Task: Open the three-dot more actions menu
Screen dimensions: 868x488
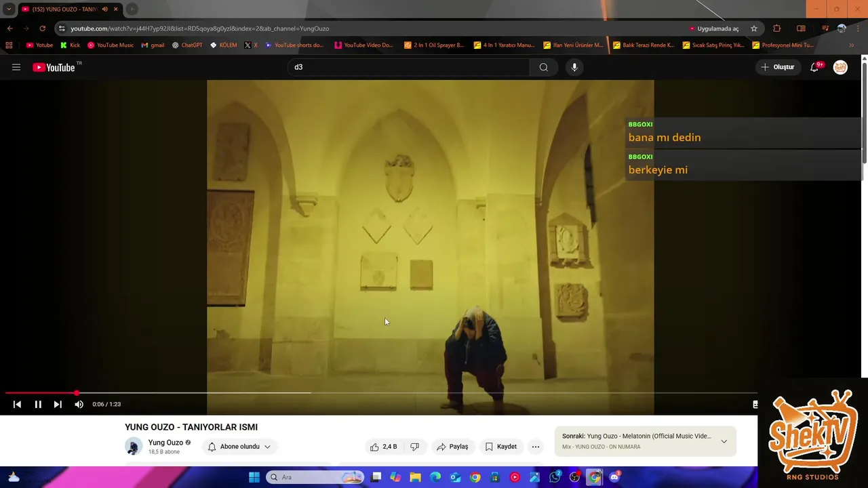Action: coord(535,447)
